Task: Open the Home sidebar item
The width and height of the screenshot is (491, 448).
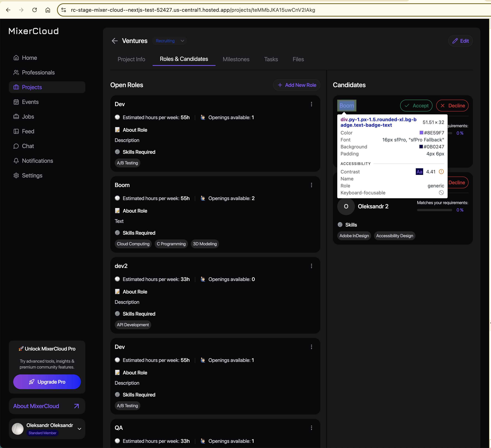Action: [29, 58]
